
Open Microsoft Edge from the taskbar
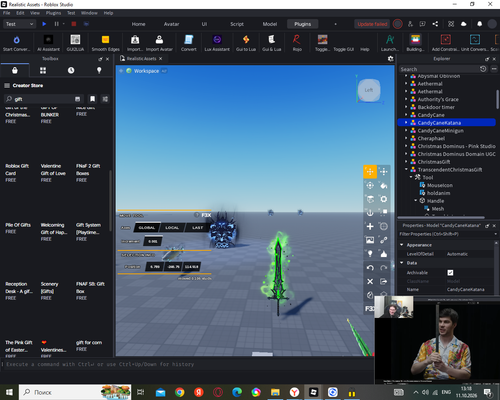237,392
